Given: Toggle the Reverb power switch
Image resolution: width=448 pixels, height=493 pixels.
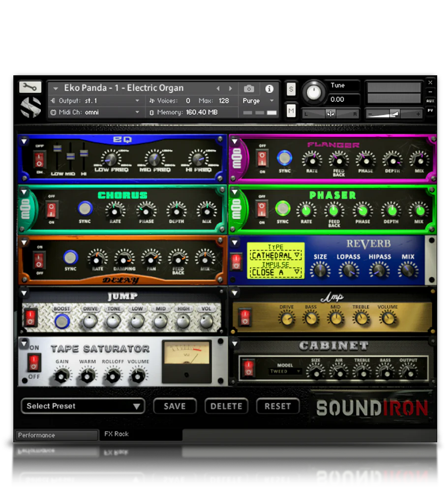Looking at the screenshot, I should (236, 262).
